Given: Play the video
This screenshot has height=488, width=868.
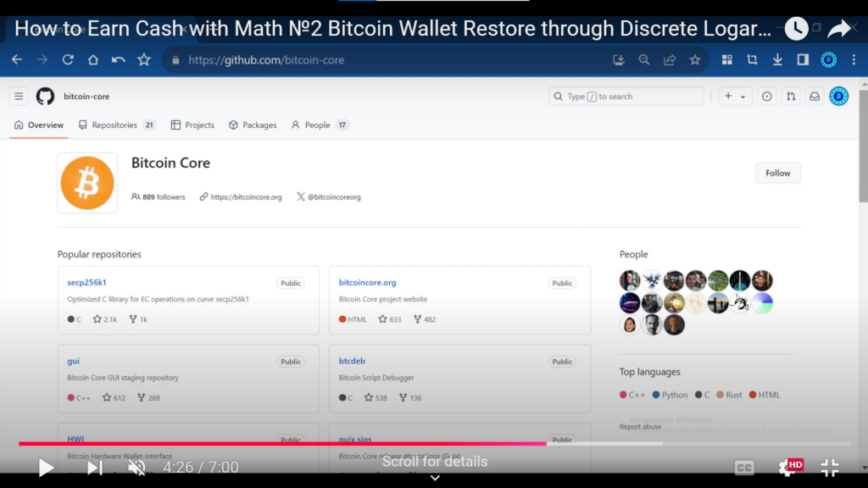Looking at the screenshot, I should 46,468.
